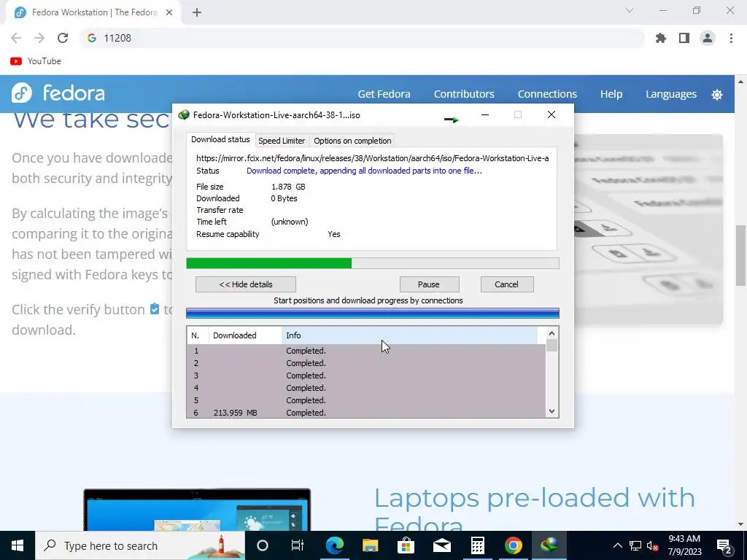Click the Chrome back arrow
Image resolution: width=747 pixels, height=560 pixels.
tap(16, 38)
